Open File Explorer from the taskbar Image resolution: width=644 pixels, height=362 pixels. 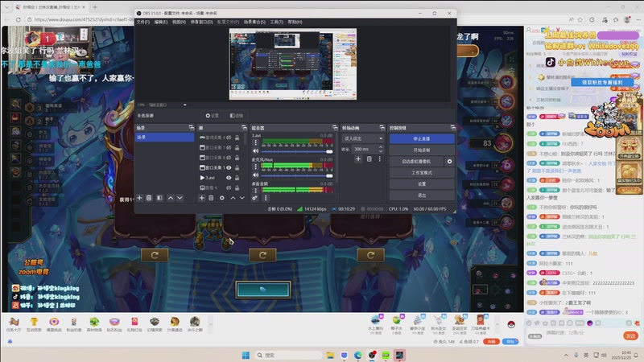coord(330,355)
